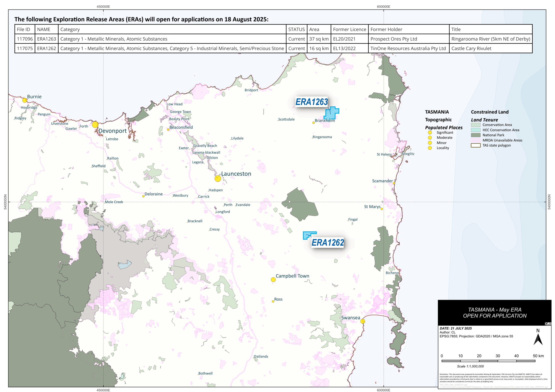Click the TAS state polygon legend box
The width and height of the screenshot is (555, 392).
click(475, 145)
